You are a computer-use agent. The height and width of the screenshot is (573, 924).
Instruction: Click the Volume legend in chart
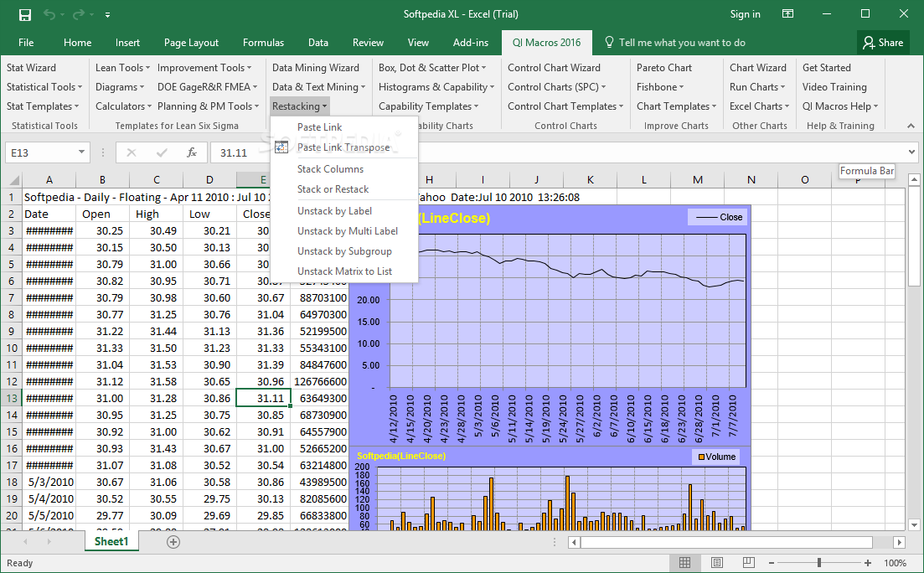tap(716, 457)
